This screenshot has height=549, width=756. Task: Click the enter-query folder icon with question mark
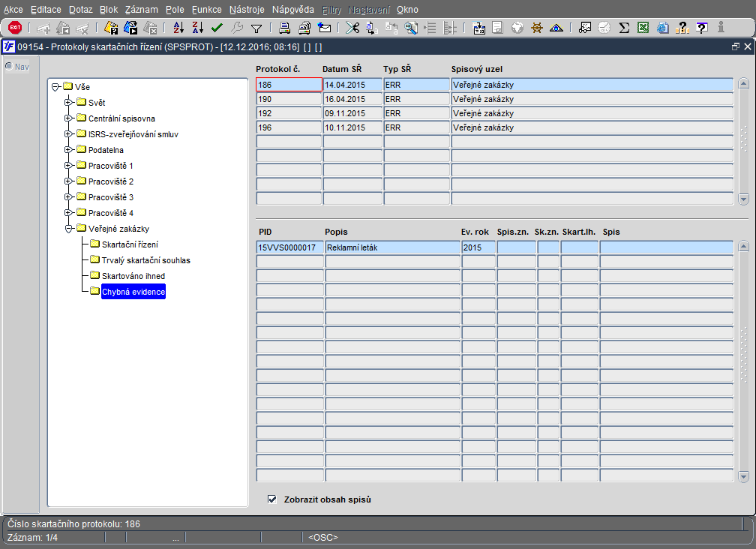111,28
